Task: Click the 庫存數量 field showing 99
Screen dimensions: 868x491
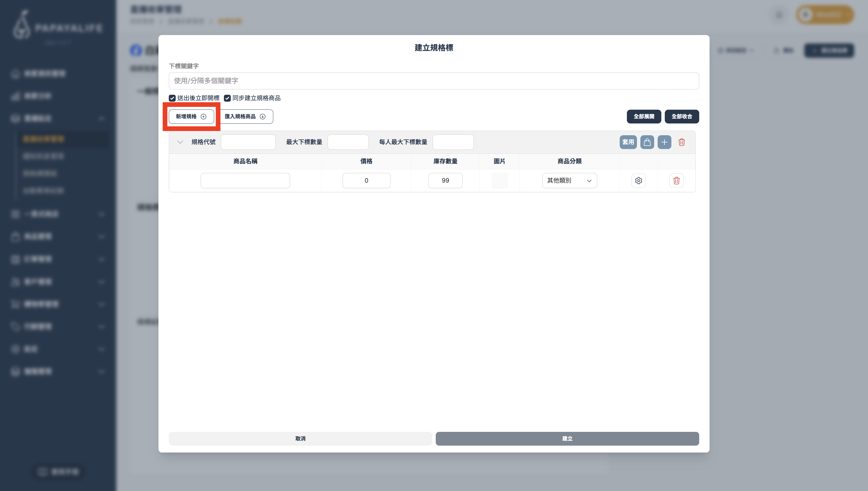Action: coord(445,180)
